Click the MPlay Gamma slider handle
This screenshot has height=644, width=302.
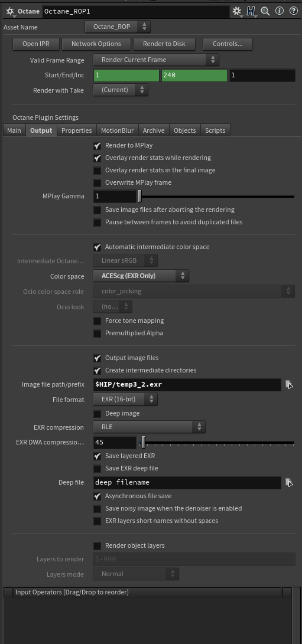pos(140,197)
